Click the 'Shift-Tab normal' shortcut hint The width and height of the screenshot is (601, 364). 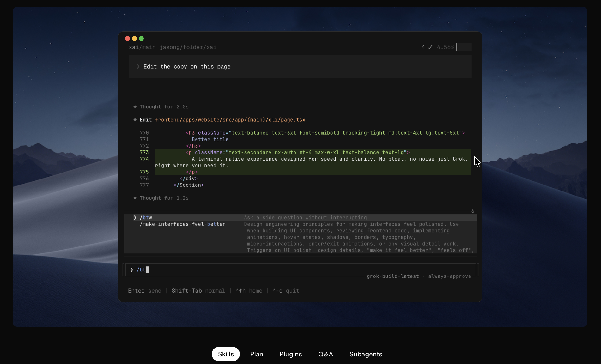pyautogui.click(x=198, y=291)
